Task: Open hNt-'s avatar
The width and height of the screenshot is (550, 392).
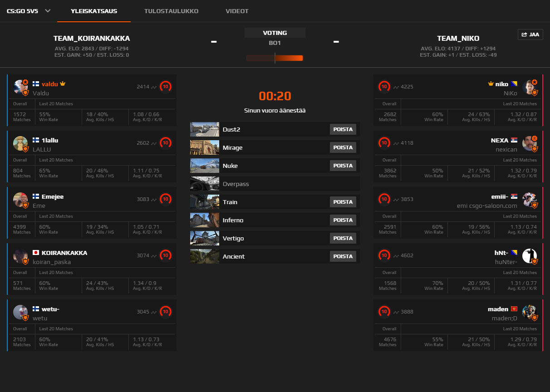Action: coord(530,256)
